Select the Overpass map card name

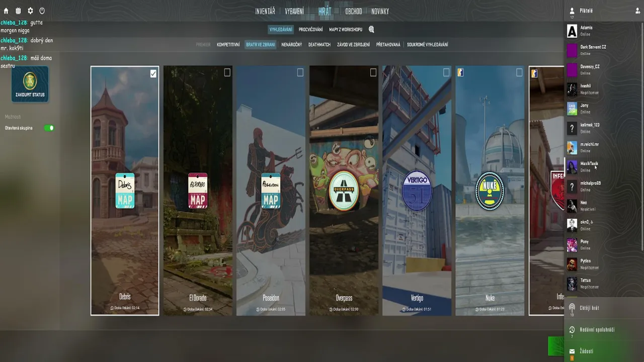click(344, 298)
